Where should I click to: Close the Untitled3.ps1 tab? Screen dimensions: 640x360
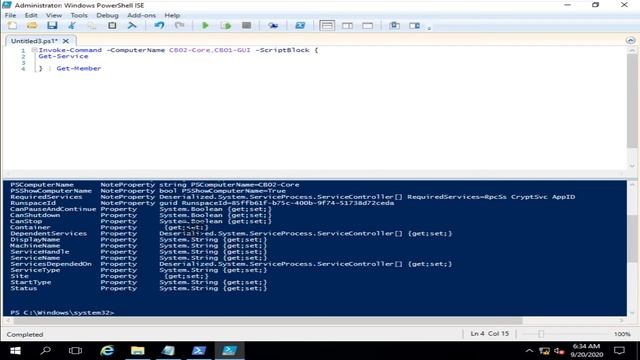tap(66, 41)
